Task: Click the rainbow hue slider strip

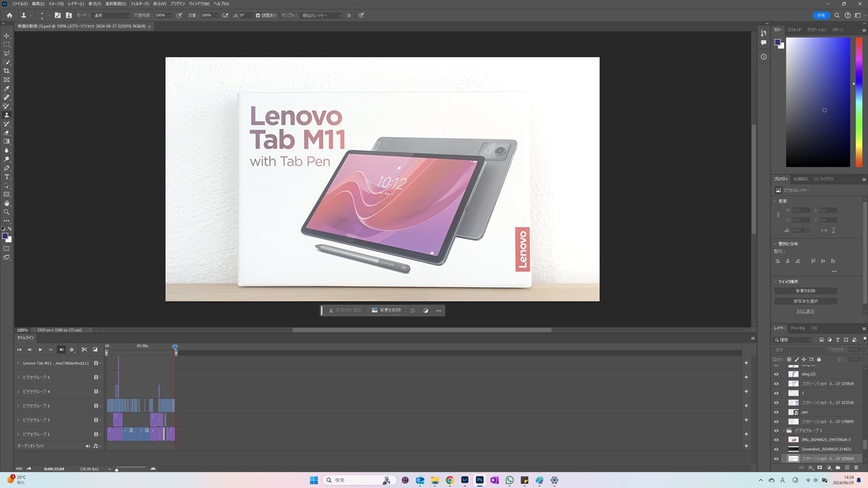Action: (x=858, y=101)
